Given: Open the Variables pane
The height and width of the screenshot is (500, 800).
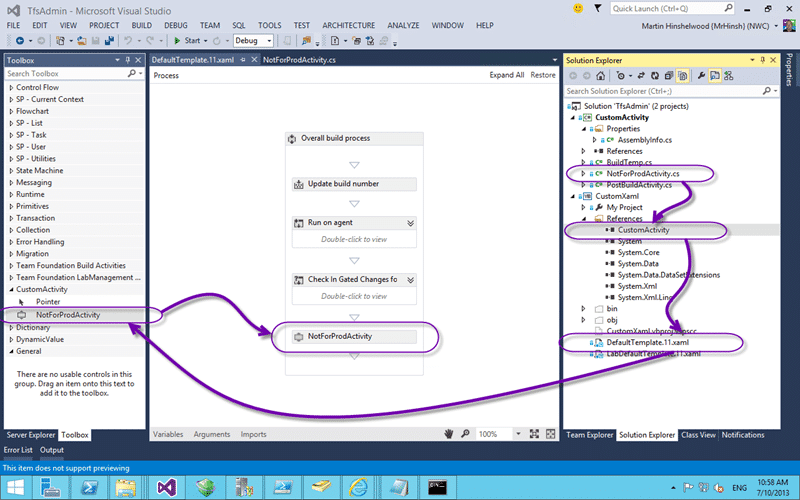Looking at the screenshot, I should (x=168, y=434).
